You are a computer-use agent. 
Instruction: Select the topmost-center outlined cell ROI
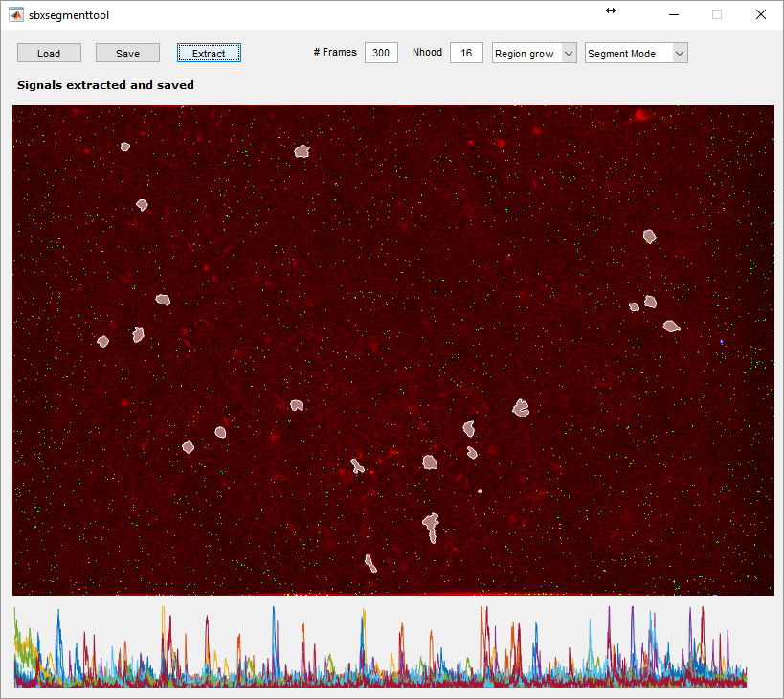point(302,150)
